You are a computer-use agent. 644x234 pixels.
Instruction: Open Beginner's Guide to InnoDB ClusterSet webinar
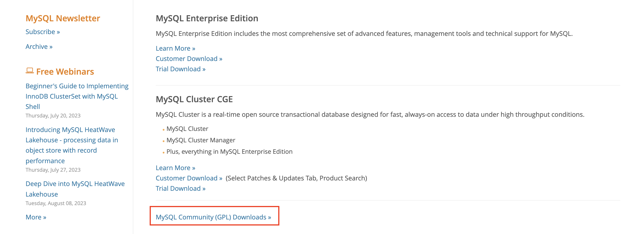[77, 96]
